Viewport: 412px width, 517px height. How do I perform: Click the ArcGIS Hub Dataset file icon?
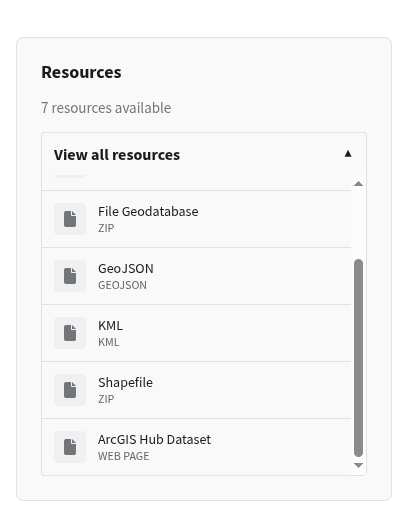pos(70,447)
